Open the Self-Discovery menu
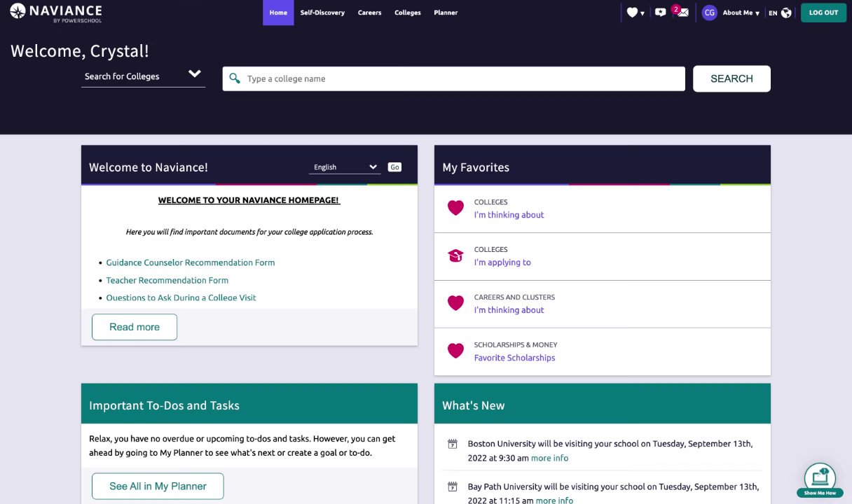 coord(322,13)
